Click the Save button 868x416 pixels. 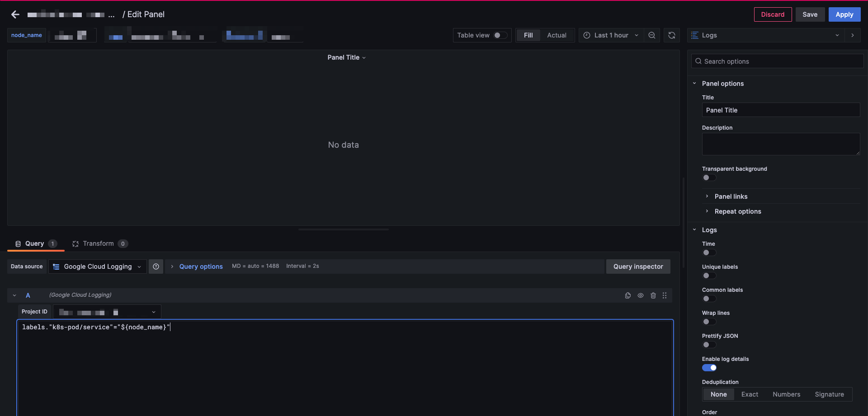click(810, 14)
